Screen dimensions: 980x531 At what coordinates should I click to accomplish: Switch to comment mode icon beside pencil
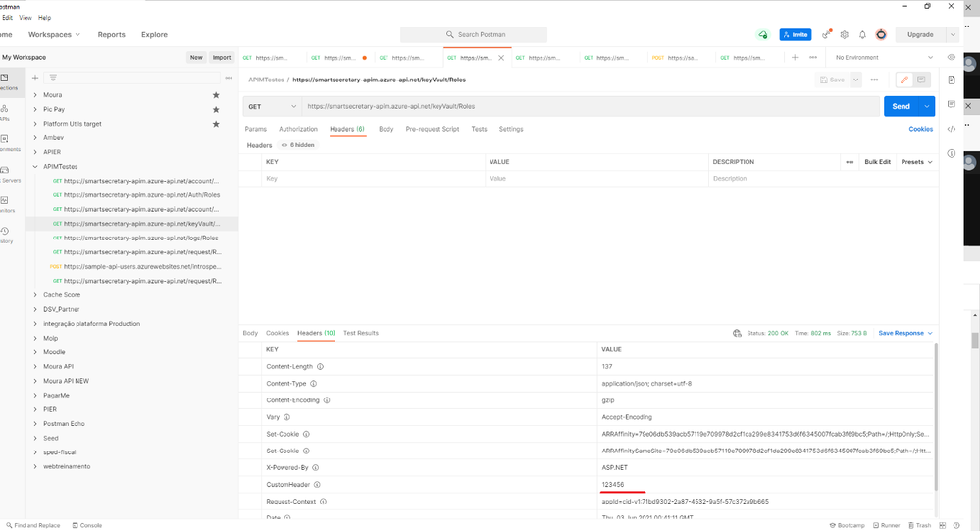(x=921, y=80)
